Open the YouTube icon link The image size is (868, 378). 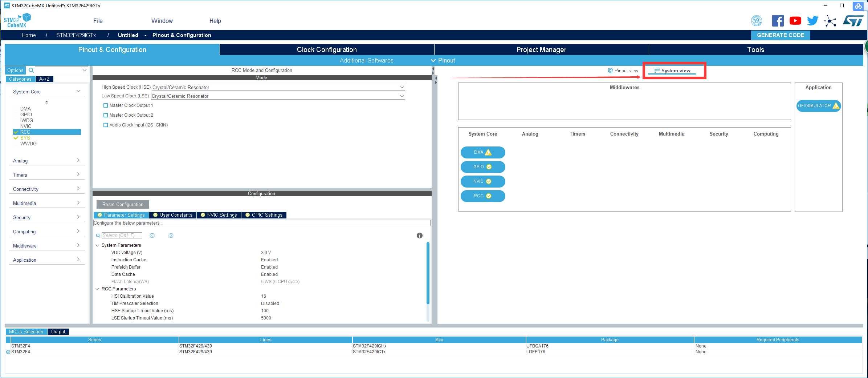coord(795,21)
